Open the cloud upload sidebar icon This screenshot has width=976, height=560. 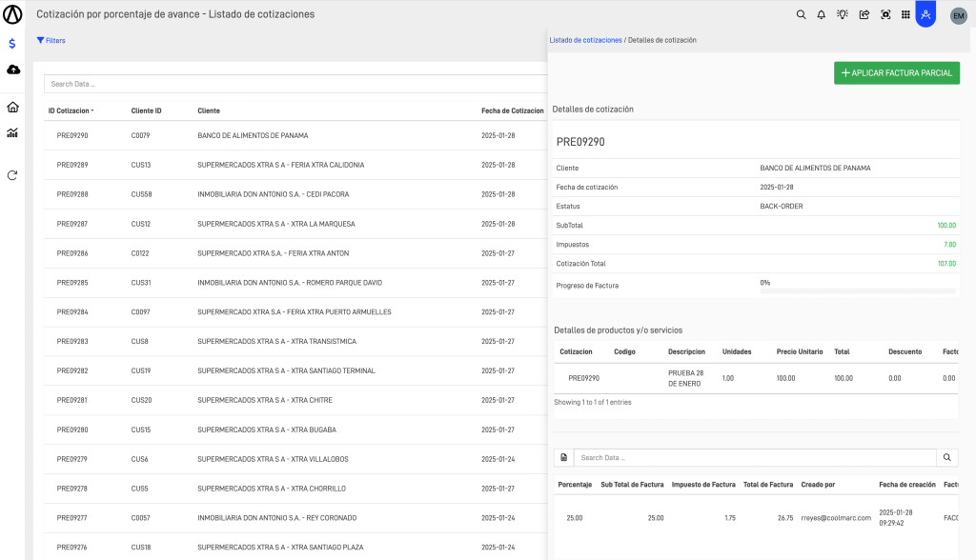(13, 70)
